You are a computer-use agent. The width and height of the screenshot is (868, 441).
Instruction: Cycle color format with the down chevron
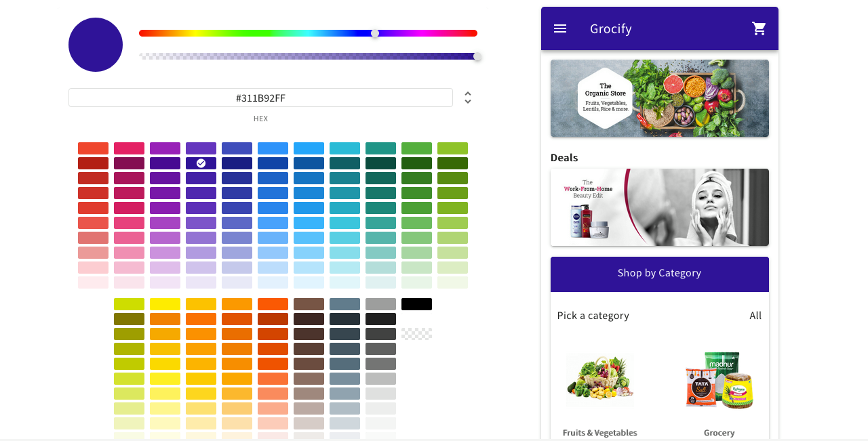(468, 102)
